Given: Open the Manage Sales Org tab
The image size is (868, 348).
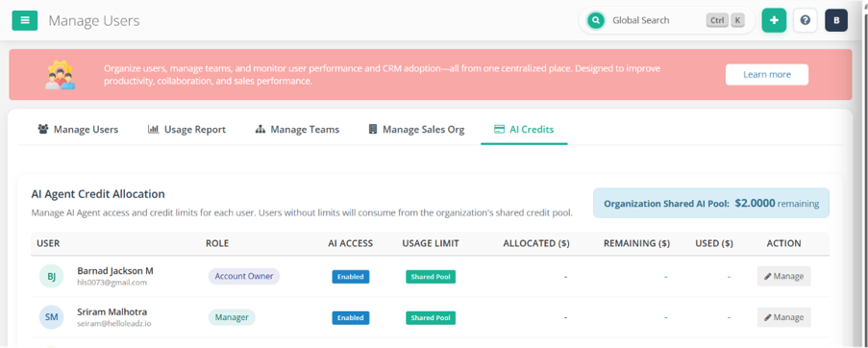Looking at the screenshot, I should point(416,130).
